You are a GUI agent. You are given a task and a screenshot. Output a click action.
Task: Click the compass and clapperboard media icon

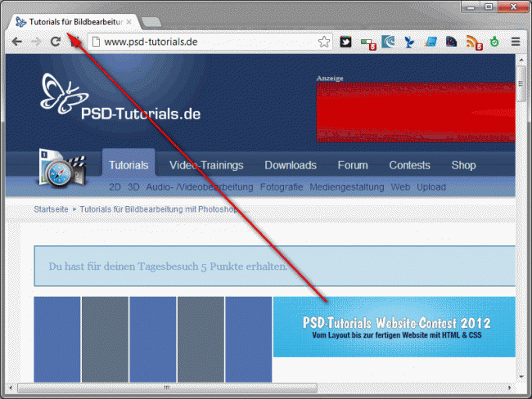click(x=63, y=168)
